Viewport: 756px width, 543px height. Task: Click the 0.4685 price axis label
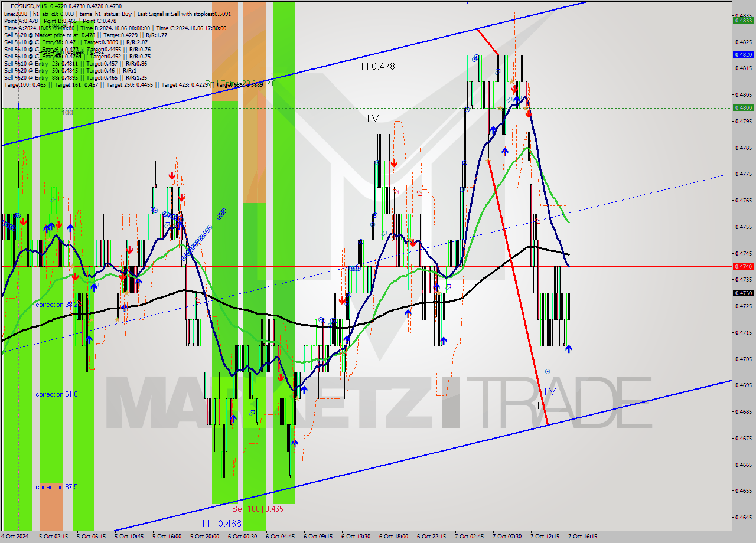point(742,412)
